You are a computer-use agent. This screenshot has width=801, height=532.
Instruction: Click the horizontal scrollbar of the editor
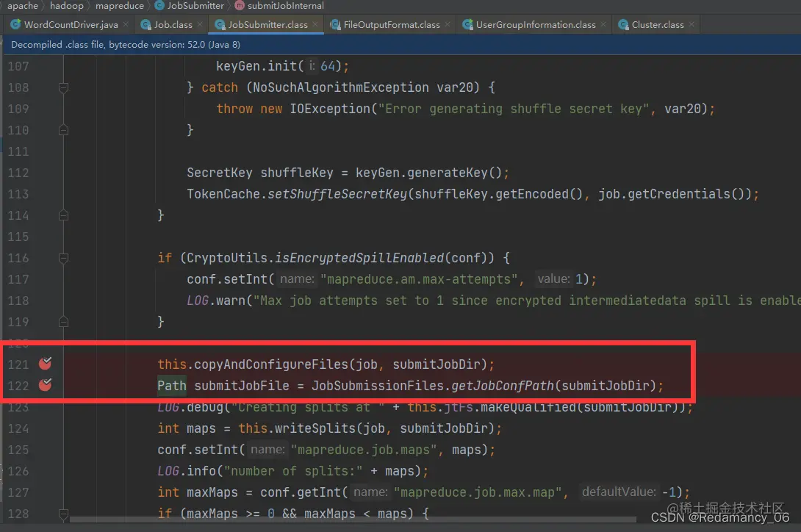click(353, 520)
